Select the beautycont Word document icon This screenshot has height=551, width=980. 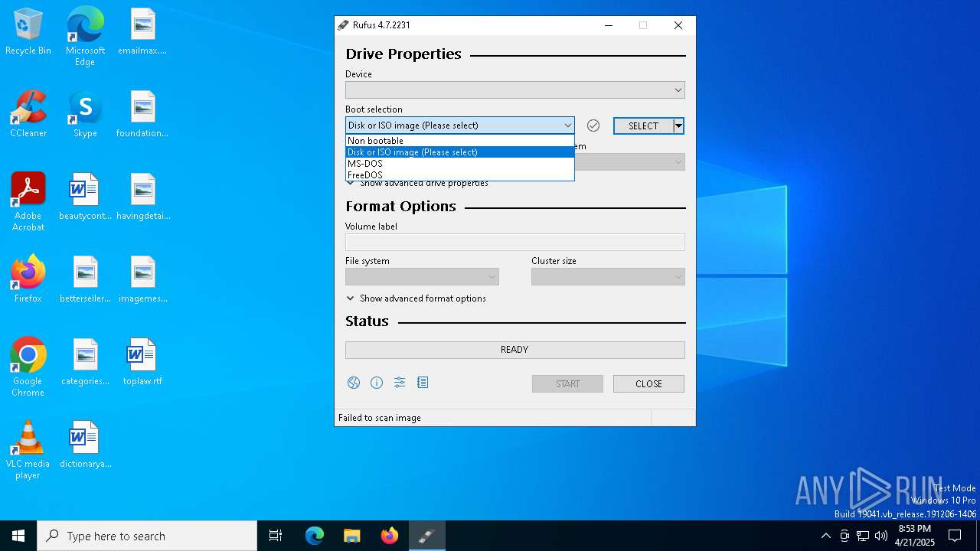tap(85, 197)
